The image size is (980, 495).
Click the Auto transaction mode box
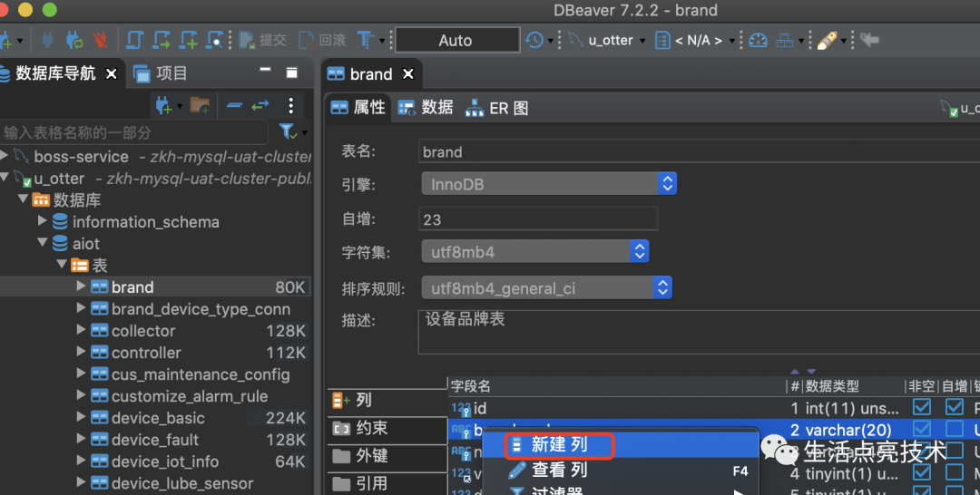456,40
